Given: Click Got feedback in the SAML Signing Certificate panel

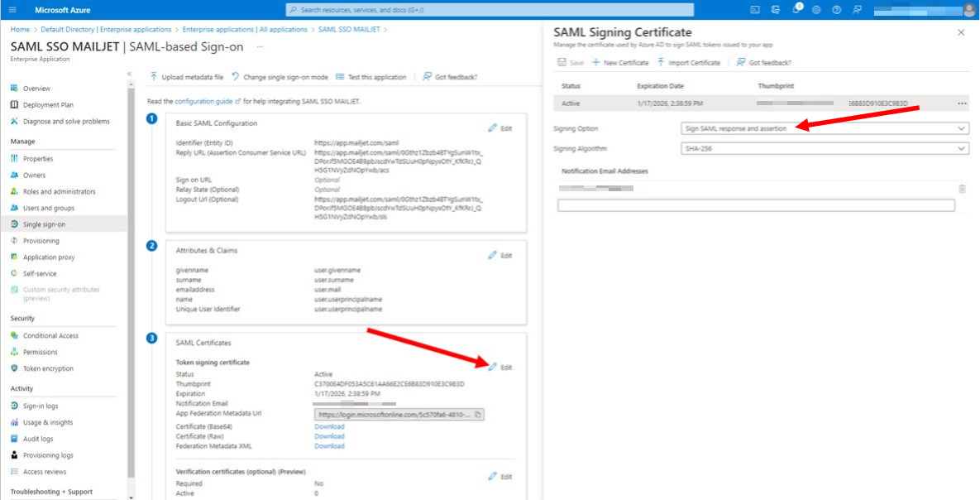Looking at the screenshot, I should pos(764,63).
